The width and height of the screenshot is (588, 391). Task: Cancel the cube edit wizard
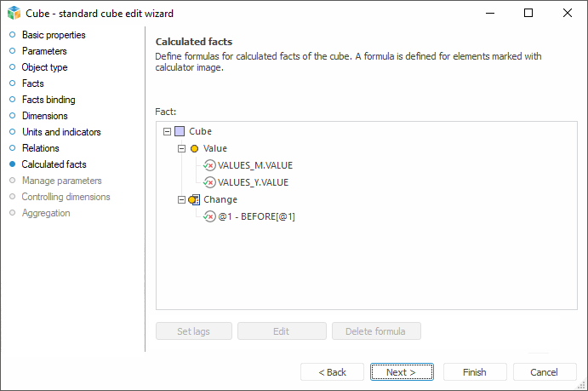coord(544,372)
